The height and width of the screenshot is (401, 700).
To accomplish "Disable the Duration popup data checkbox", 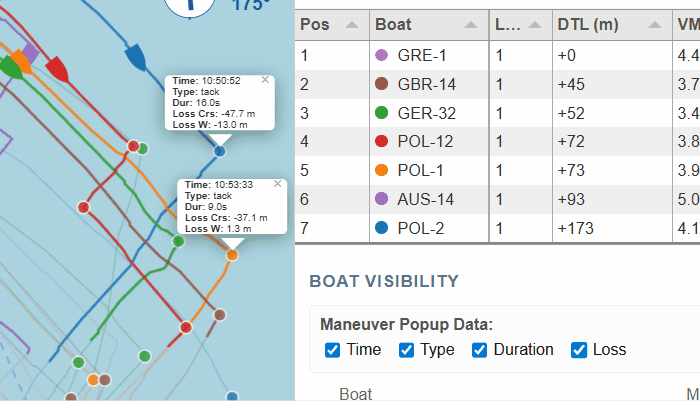I will [480, 350].
